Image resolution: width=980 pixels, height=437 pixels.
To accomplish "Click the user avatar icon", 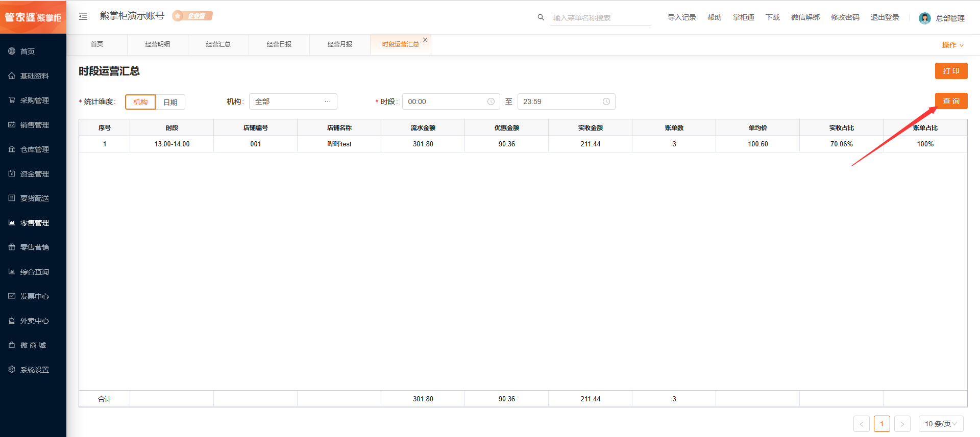I will (924, 18).
